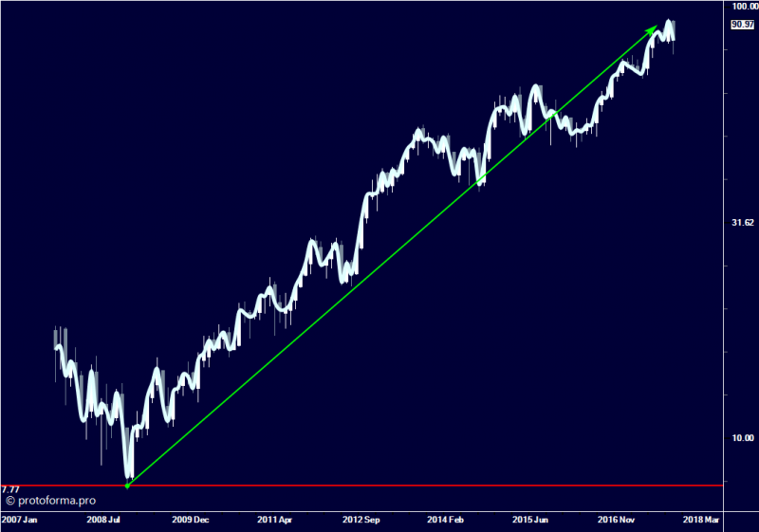Click the 31.62 price axis label
Viewport: 759px width, 532px height.
[x=742, y=223]
